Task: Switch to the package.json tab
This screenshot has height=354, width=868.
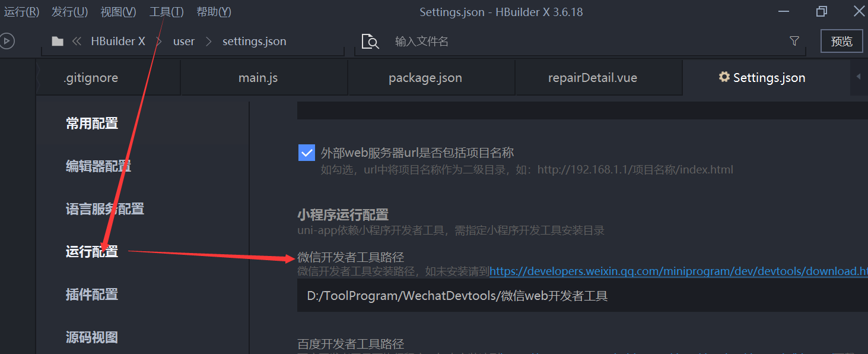Action: [425, 78]
